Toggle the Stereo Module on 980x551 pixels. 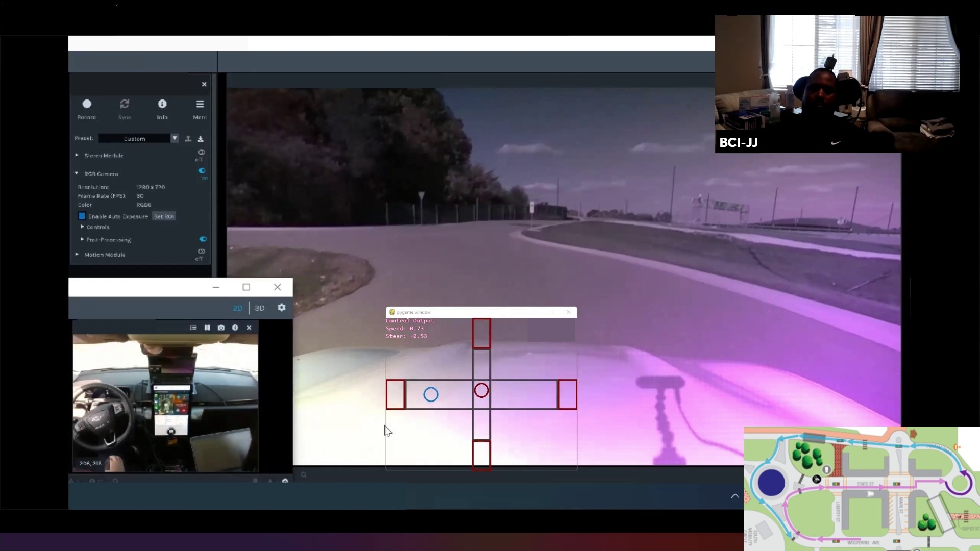pyautogui.click(x=201, y=153)
